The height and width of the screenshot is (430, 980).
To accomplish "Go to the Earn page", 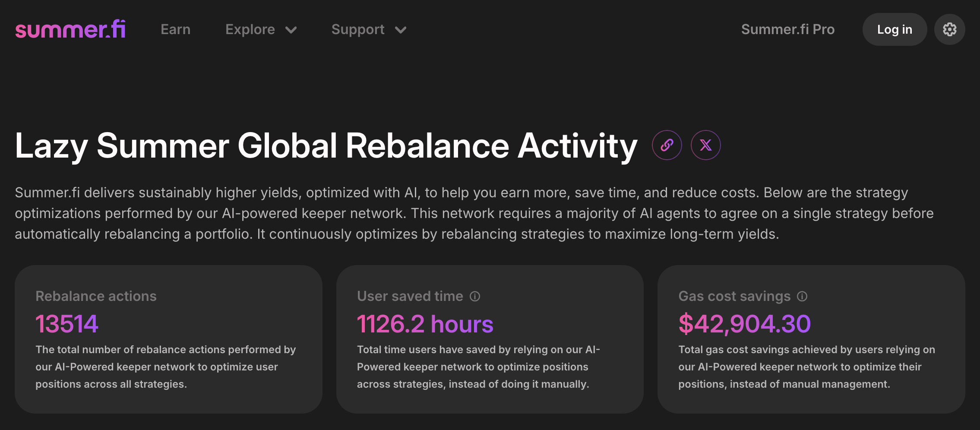I will [x=175, y=29].
